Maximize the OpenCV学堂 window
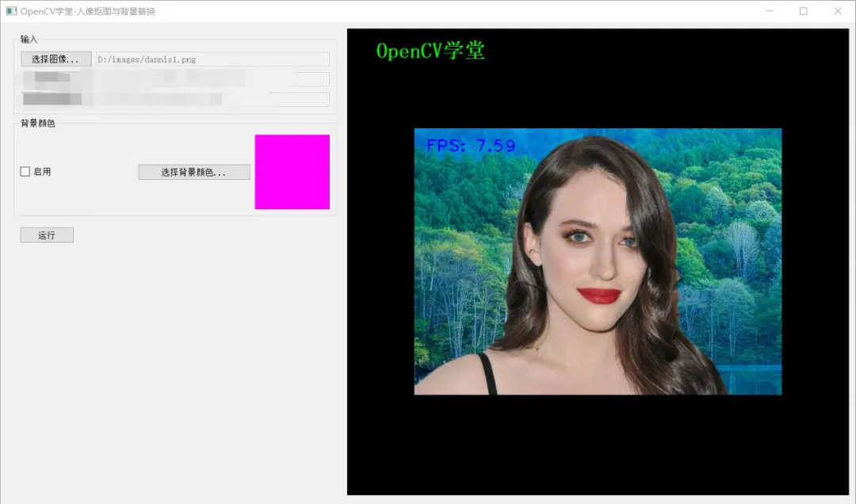 803,11
